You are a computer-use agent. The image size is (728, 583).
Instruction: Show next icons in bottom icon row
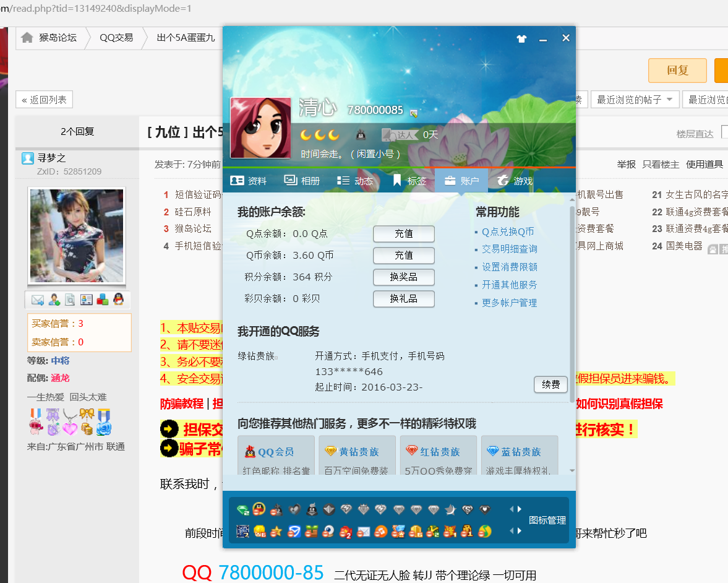[x=520, y=530]
